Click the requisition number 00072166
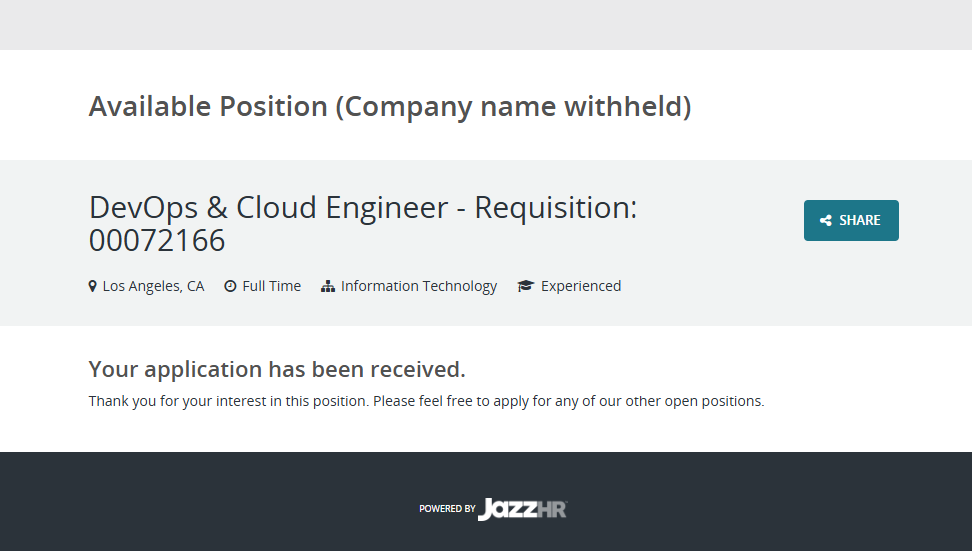 157,241
